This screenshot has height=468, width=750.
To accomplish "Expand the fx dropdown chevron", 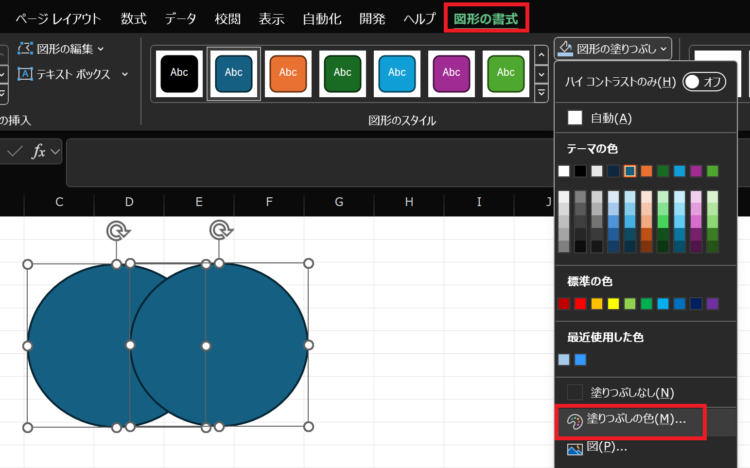I will pos(55,152).
